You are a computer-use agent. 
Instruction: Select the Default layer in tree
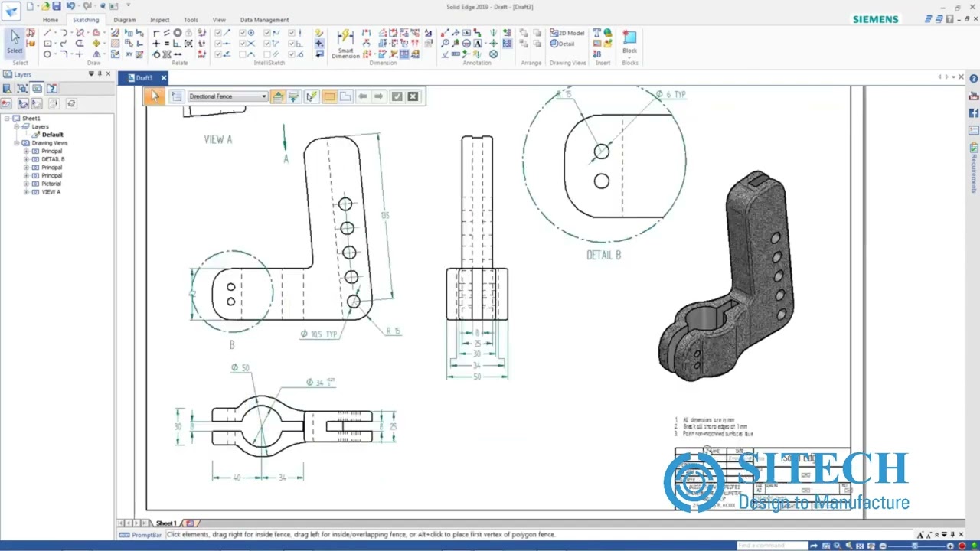tap(52, 135)
